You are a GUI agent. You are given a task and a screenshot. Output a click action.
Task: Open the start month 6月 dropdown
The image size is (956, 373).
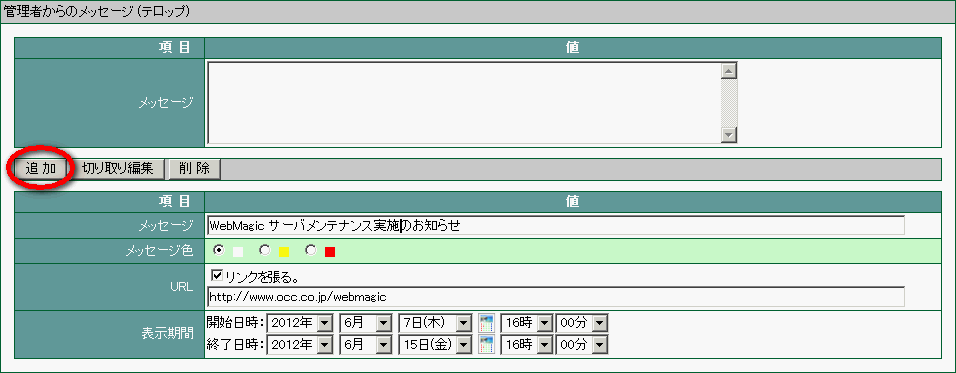366,323
